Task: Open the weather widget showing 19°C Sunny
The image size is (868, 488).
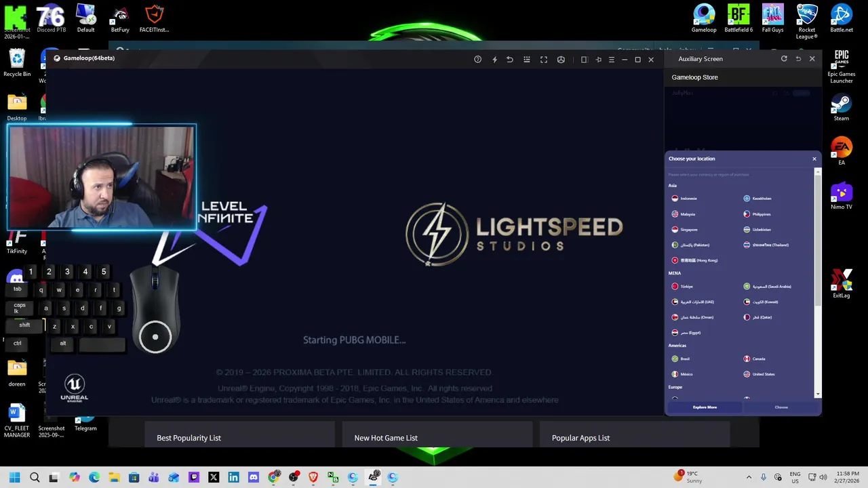Action: (x=689, y=476)
